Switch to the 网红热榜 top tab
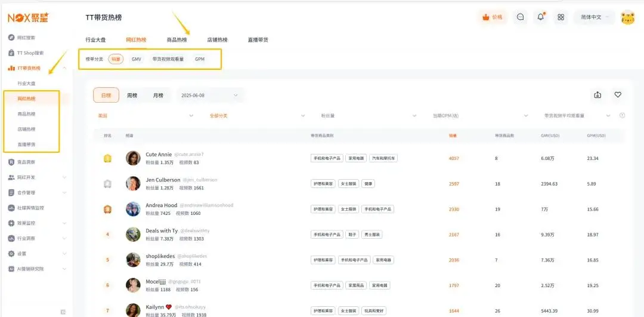Viewport: 644px width, 317px height. click(x=136, y=40)
